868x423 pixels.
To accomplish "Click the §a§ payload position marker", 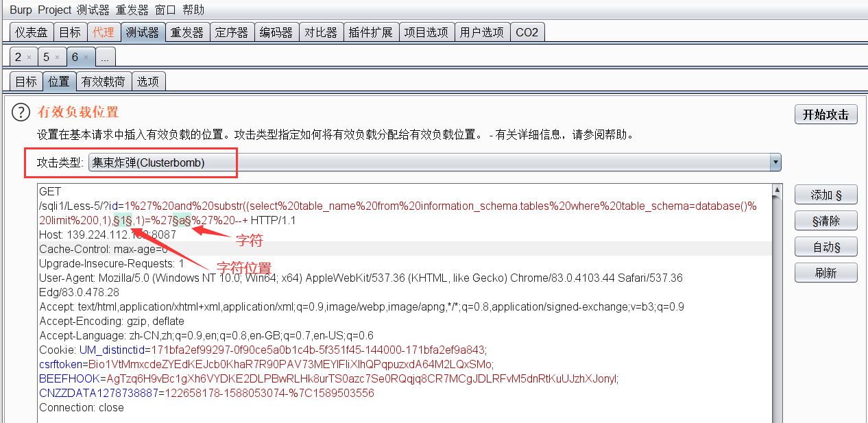I will coord(181,221).
